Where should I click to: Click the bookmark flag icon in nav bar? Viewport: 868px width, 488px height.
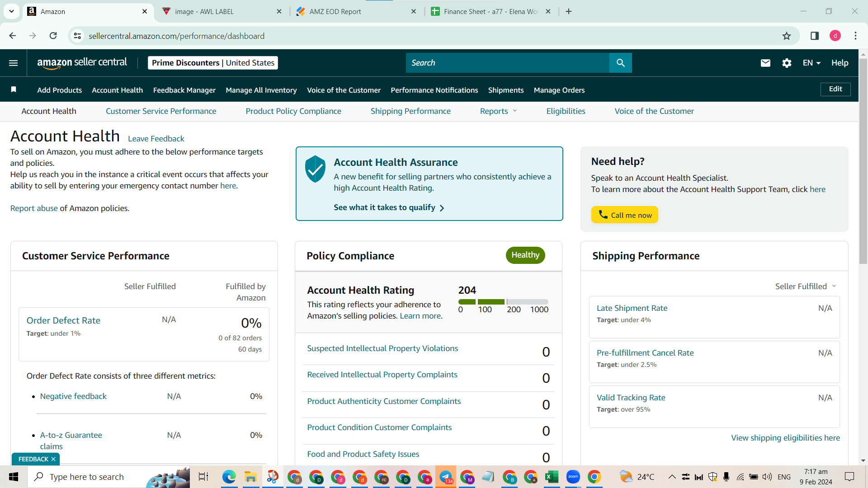click(x=14, y=89)
